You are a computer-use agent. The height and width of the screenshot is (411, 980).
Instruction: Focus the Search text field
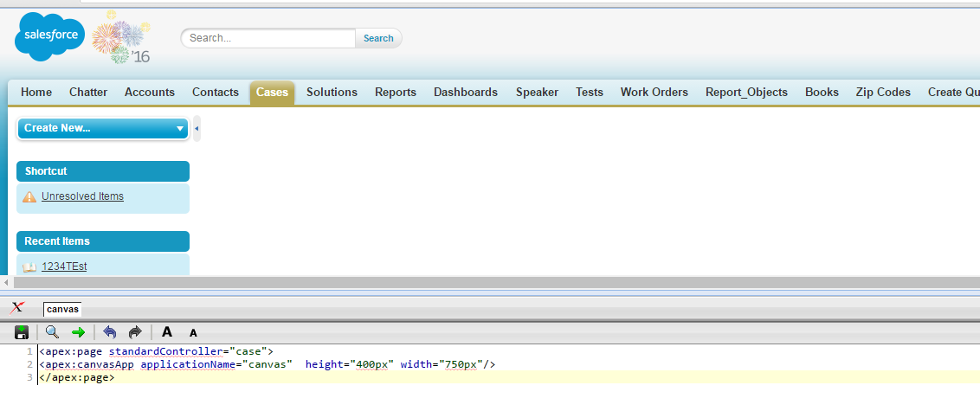[268, 38]
